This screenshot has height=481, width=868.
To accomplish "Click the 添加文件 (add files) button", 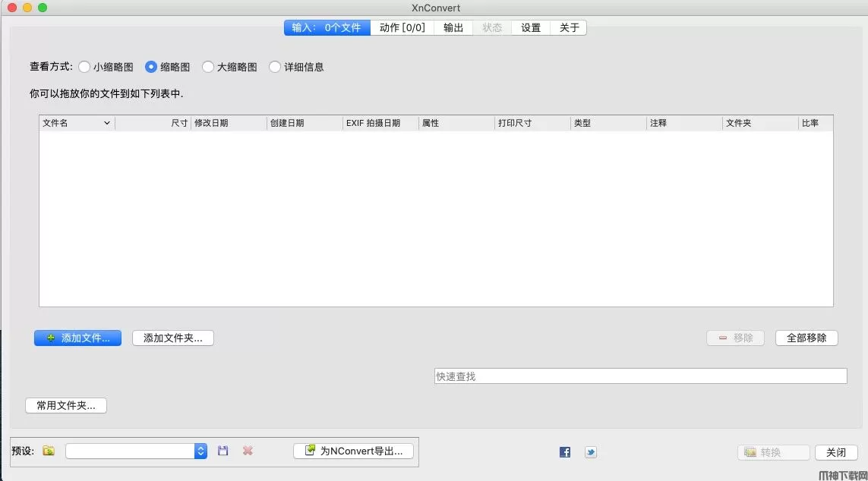I will pyautogui.click(x=77, y=338).
